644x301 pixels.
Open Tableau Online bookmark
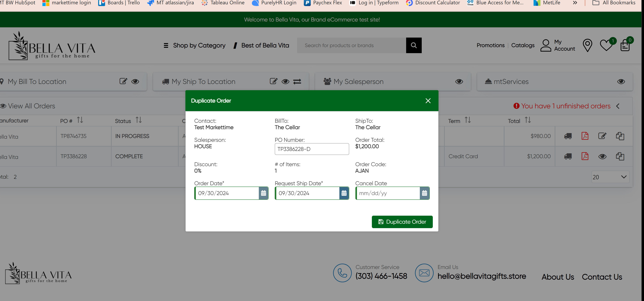point(223,3)
